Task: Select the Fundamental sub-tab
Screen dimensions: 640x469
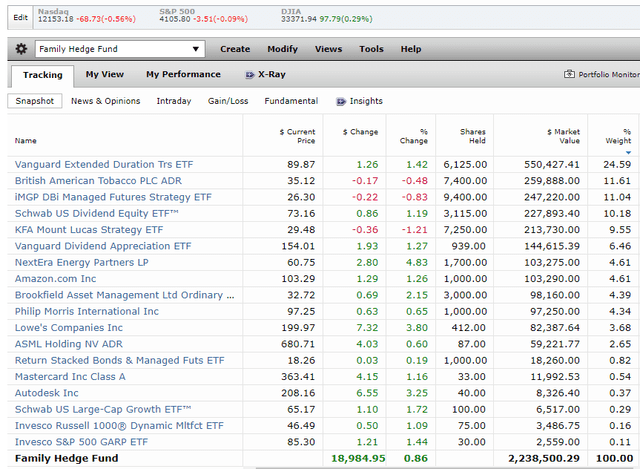Action: (x=291, y=101)
